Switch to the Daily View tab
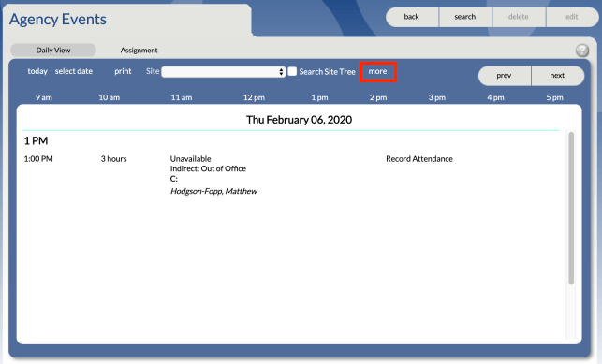 [53, 51]
